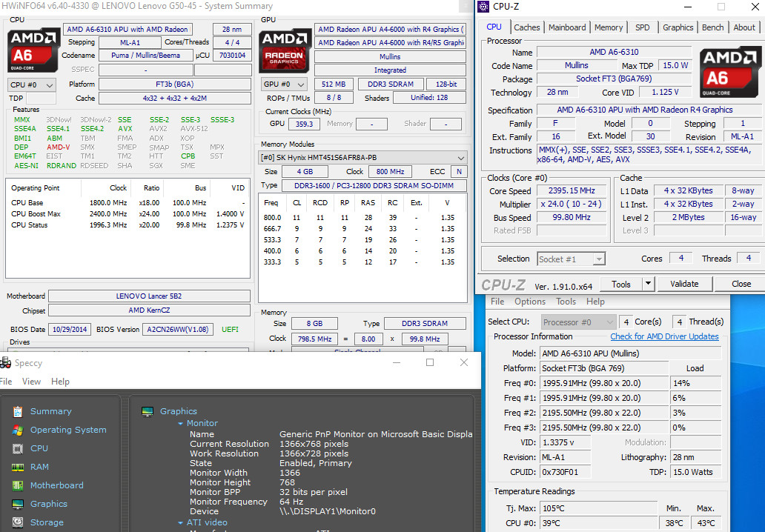
Task: Click the Model AMD A6-6310 APU (Mullins) field
Action: 630,353
